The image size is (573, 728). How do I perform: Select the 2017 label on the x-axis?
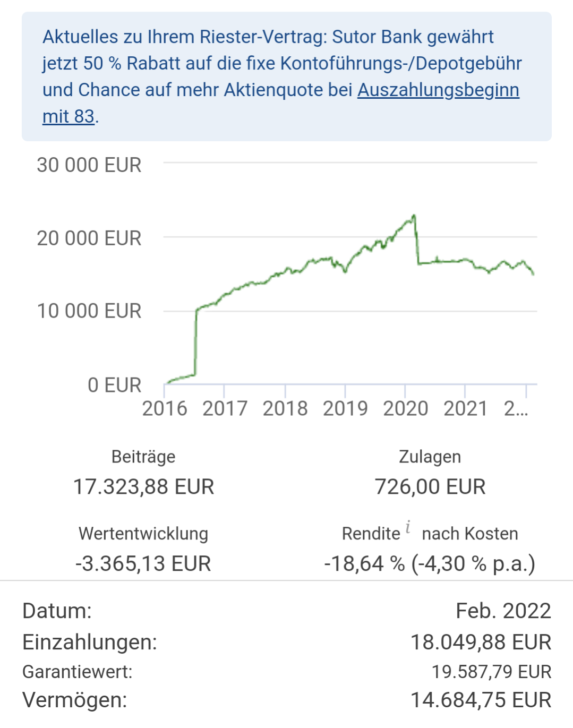(225, 408)
